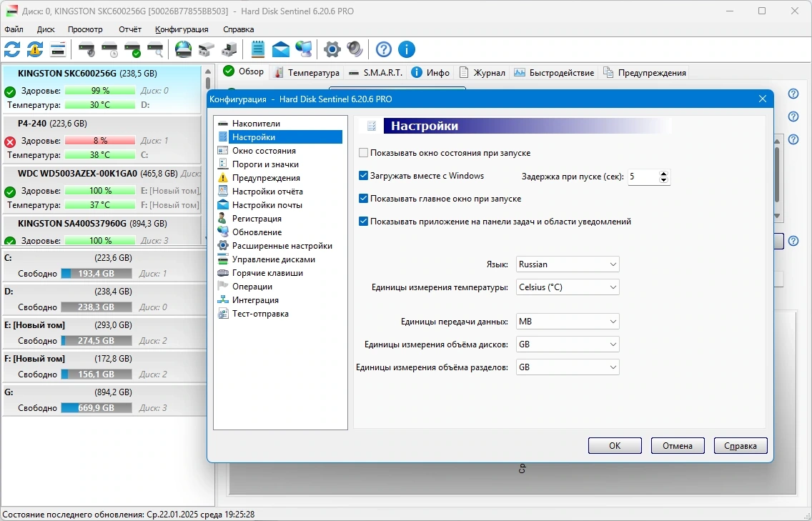The image size is (812, 521).
Task: Click the blue Refresh toolbar icon
Action: coord(12,50)
